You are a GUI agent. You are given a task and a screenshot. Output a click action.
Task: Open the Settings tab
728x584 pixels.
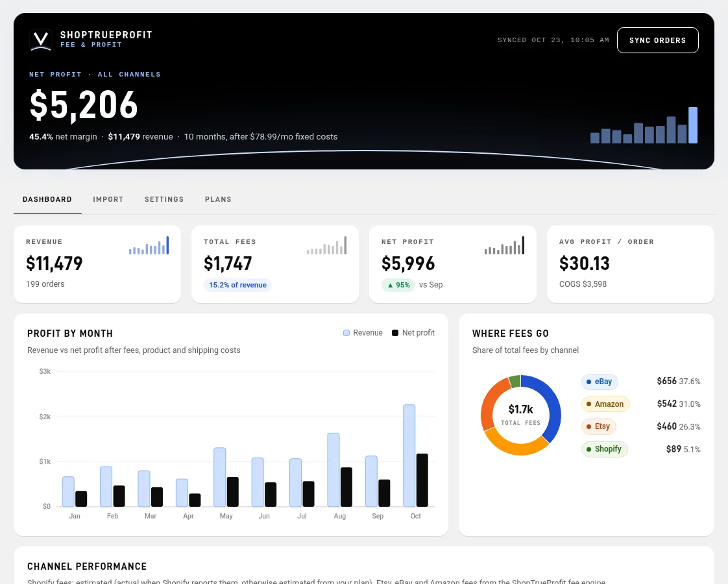164,199
